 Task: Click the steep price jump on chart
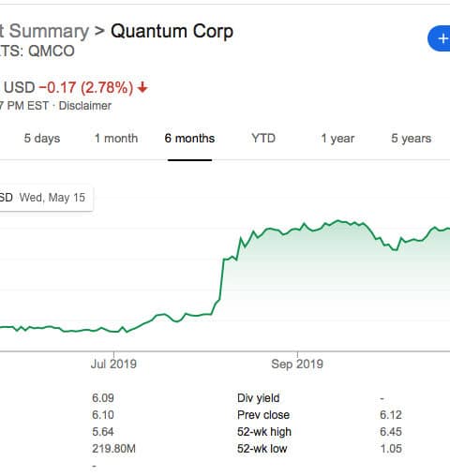click(x=221, y=279)
